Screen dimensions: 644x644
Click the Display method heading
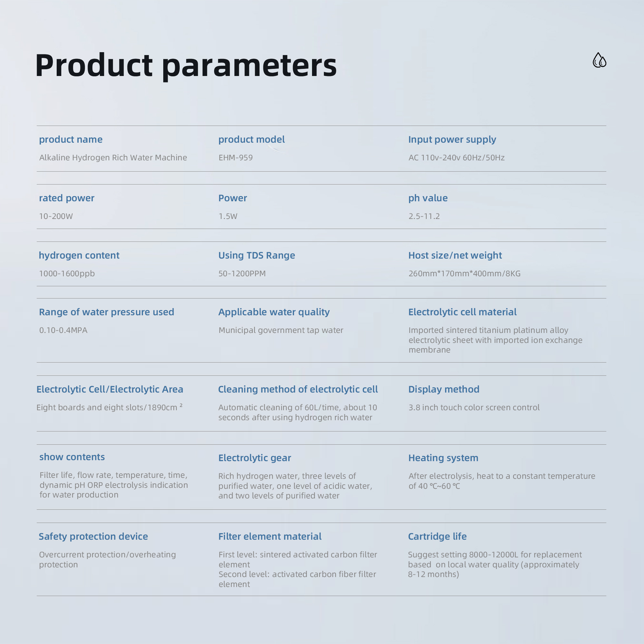click(444, 389)
